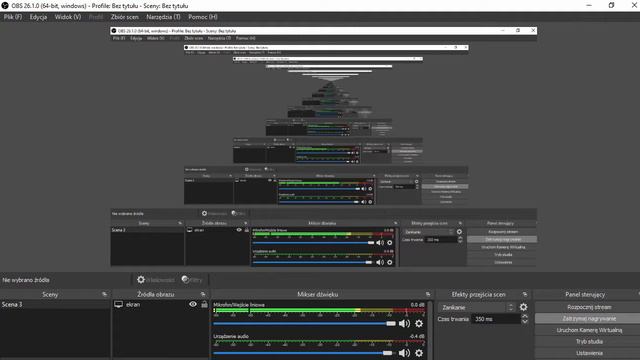Image resolution: width=640 pixels, height=360 pixels.
Task: Click the speaker icon in preview's mixer
Action: [x=380, y=243]
